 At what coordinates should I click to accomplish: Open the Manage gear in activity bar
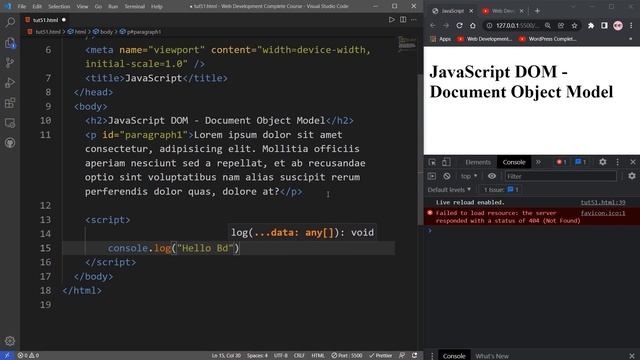coord(10,341)
